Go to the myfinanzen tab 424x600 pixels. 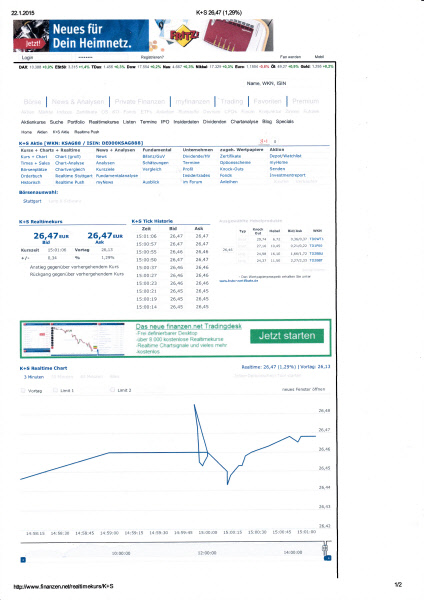[x=192, y=101]
